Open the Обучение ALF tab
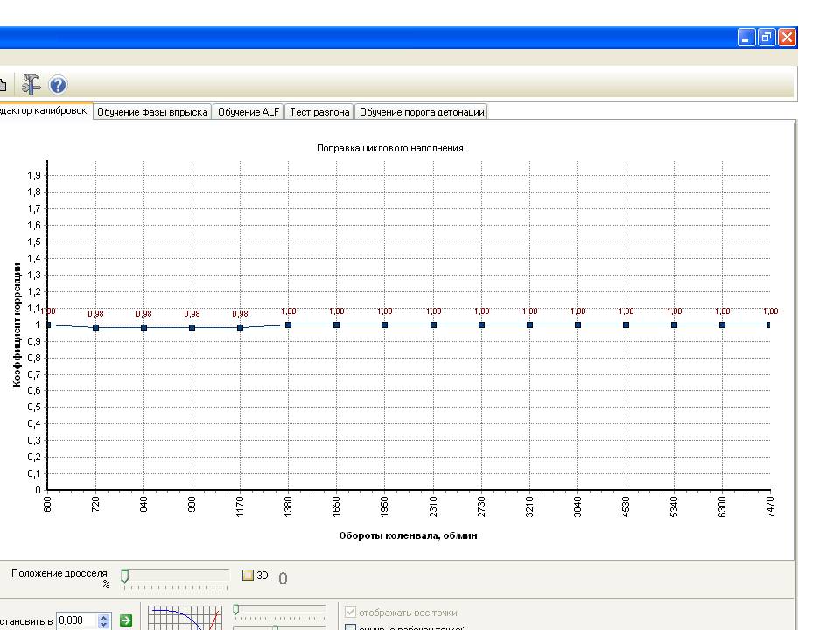Image resolution: width=840 pixels, height=630 pixels. coord(248,112)
